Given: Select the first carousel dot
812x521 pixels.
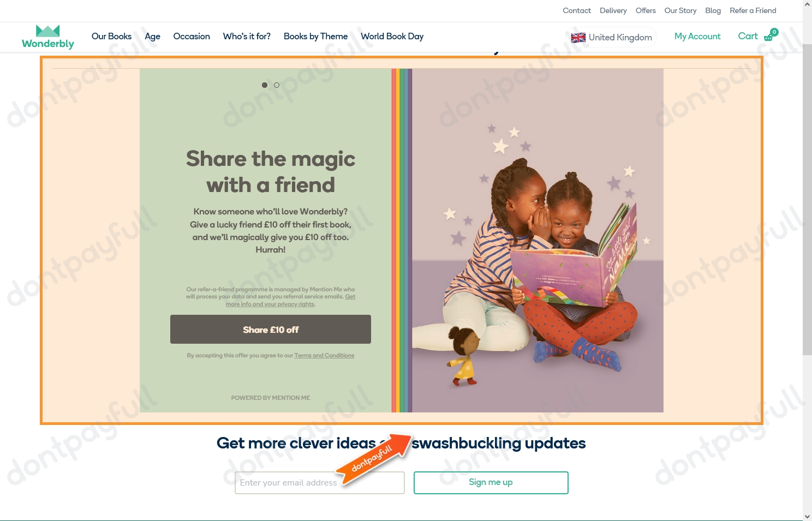Looking at the screenshot, I should pos(265,85).
